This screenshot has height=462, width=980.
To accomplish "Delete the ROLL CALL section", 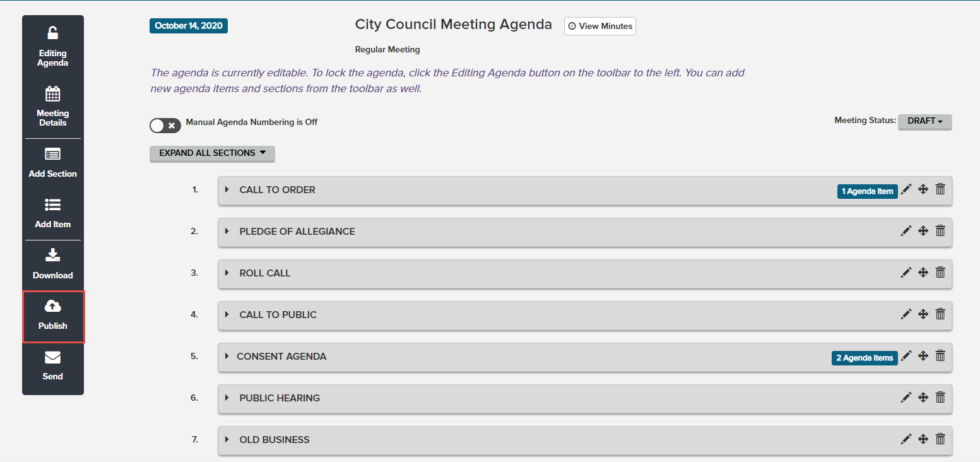I will tap(940, 273).
